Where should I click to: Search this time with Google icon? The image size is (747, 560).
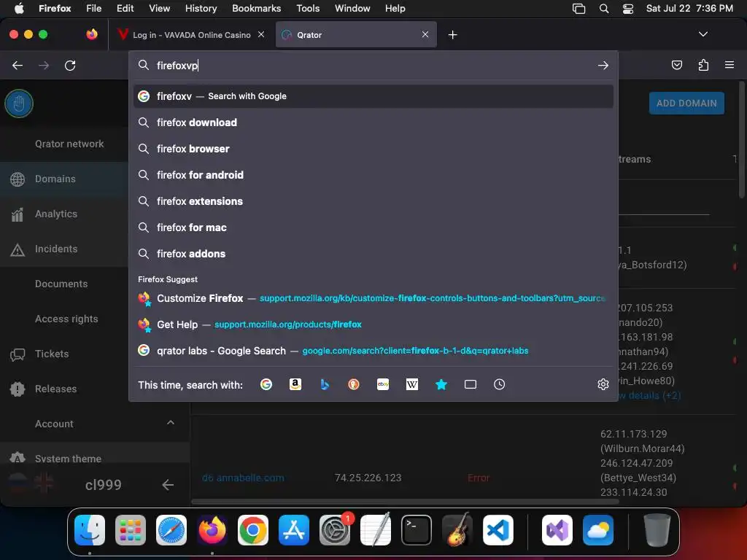(x=266, y=384)
